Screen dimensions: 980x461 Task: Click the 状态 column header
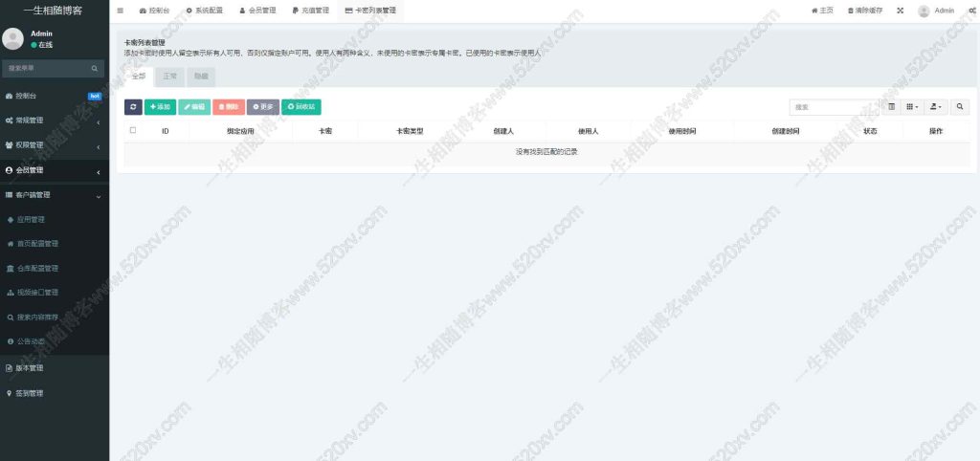(870, 131)
